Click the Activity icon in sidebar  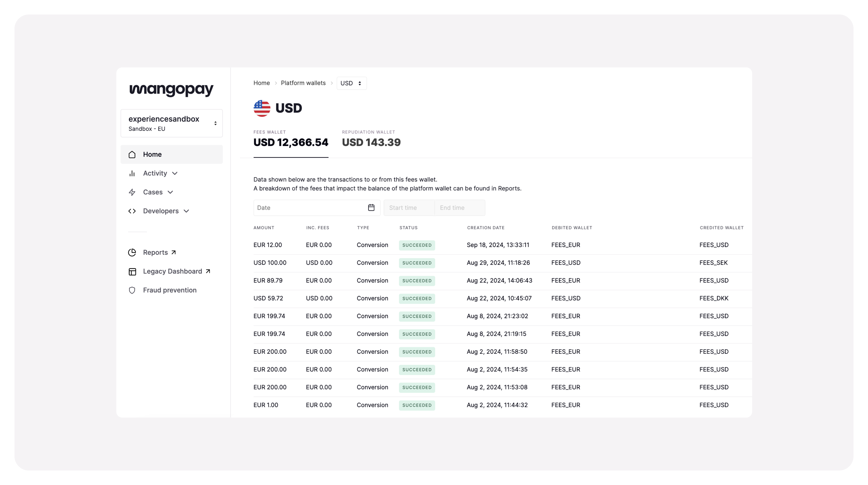point(132,173)
